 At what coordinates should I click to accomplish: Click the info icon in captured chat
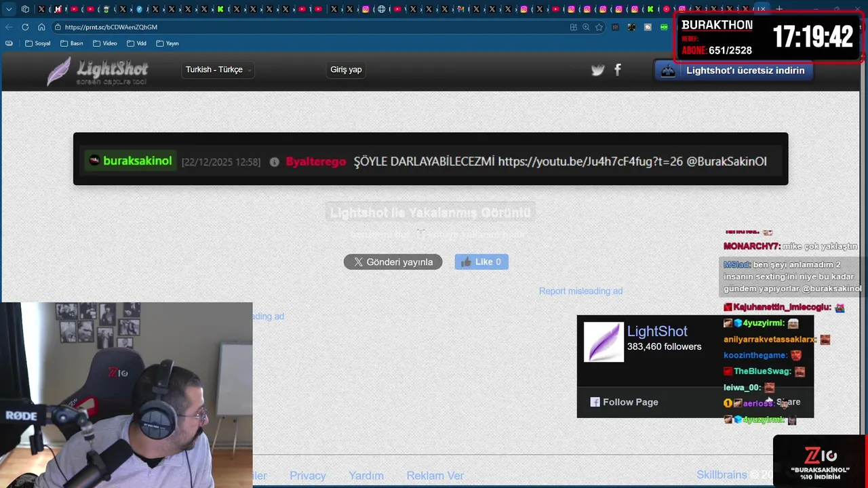pos(274,162)
